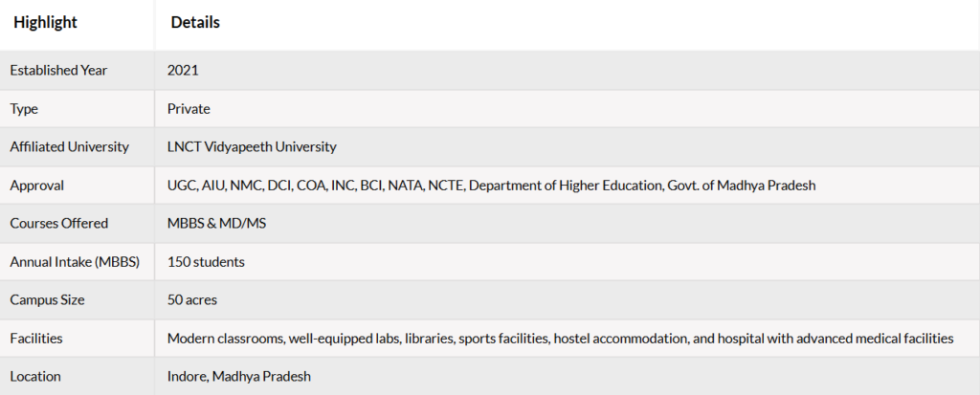This screenshot has height=395, width=980.
Task: Click the Modern classrooms facilities description
Action: point(560,339)
